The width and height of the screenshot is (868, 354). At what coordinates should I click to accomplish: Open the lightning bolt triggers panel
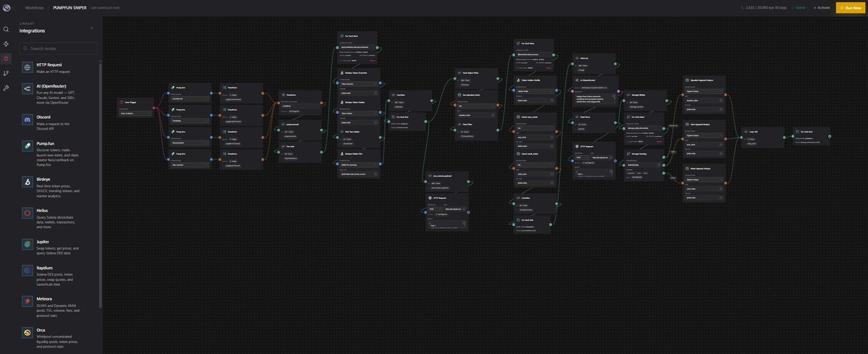[x=6, y=44]
